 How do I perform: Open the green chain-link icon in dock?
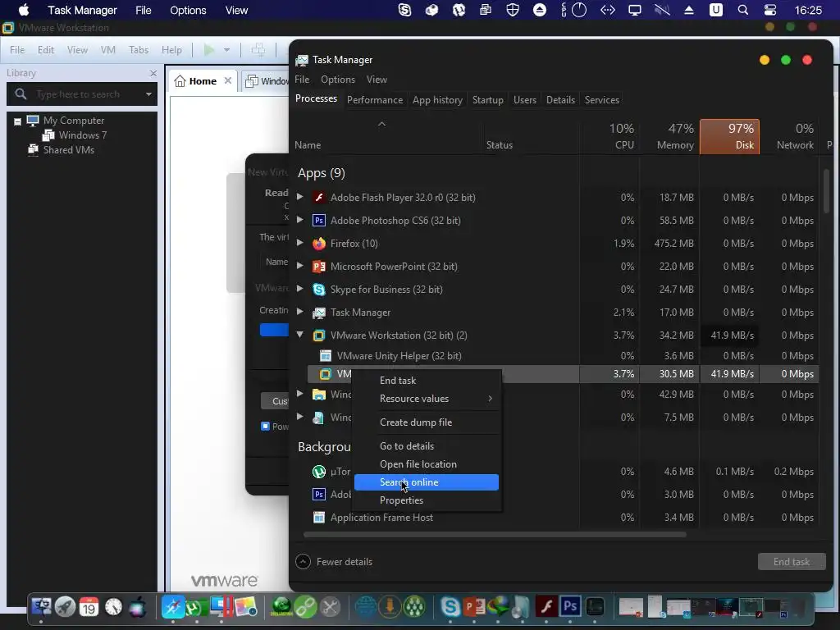click(306, 607)
